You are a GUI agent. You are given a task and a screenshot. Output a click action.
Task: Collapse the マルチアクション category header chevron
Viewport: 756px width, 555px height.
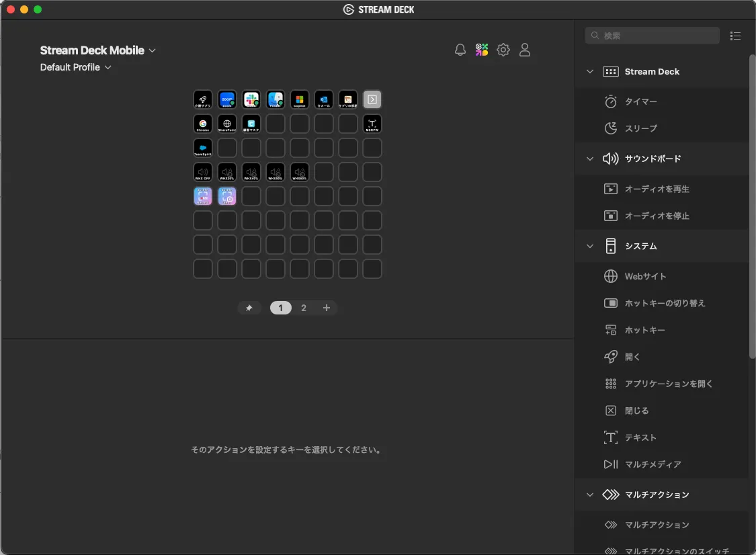[589, 495]
